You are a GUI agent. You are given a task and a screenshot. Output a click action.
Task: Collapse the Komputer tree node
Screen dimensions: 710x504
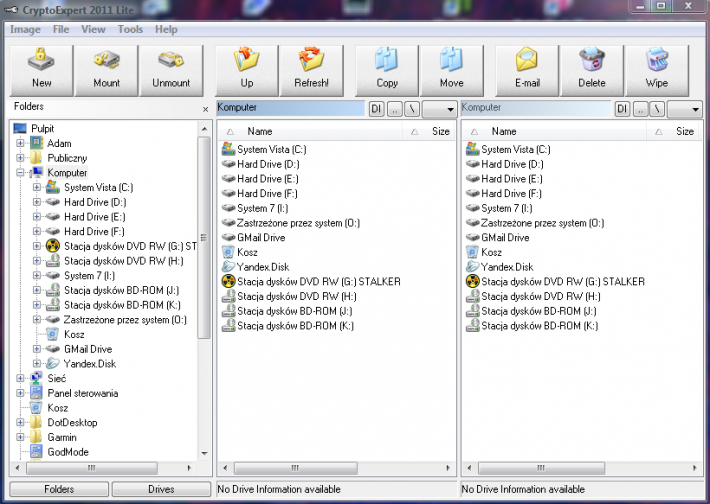20,173
